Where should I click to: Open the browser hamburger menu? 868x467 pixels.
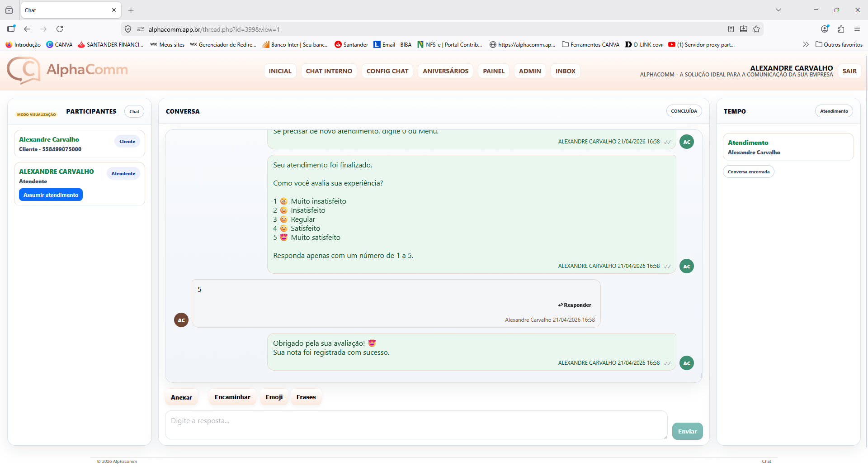point(857,29)
